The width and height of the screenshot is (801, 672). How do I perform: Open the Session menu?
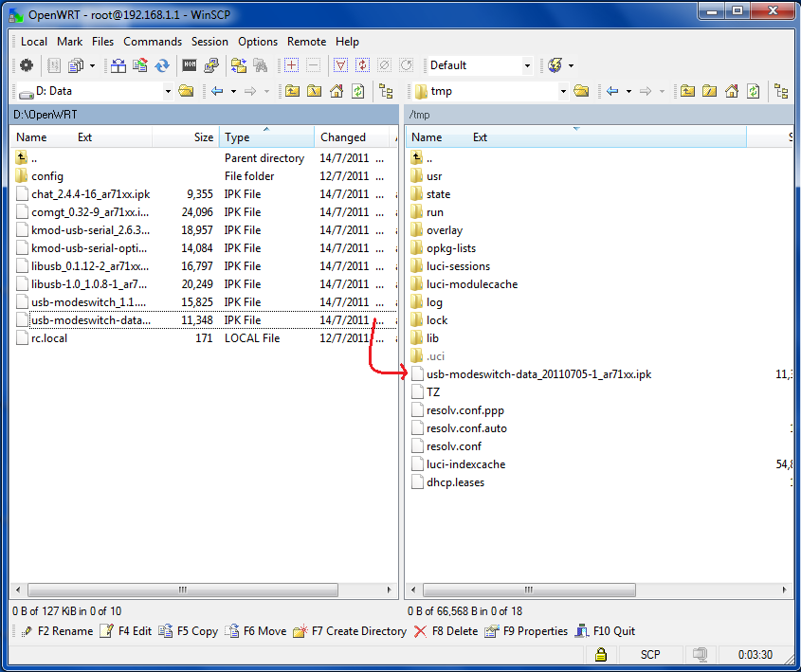209,42
